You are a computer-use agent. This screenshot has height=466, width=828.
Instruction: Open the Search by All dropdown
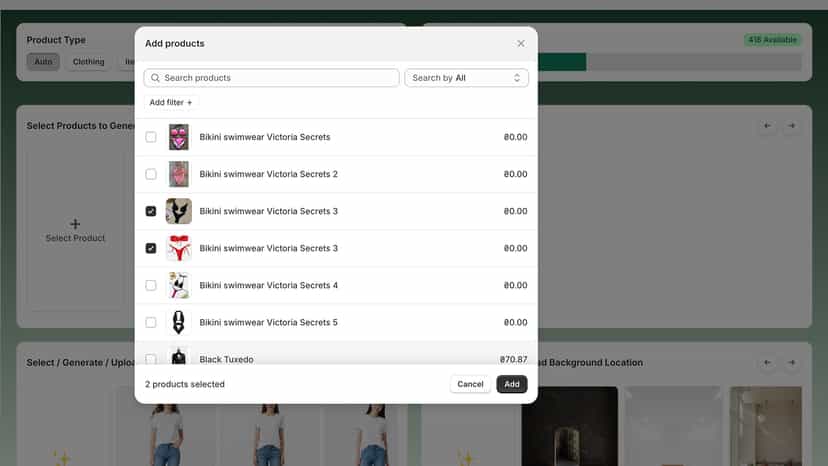click(466, 78)
